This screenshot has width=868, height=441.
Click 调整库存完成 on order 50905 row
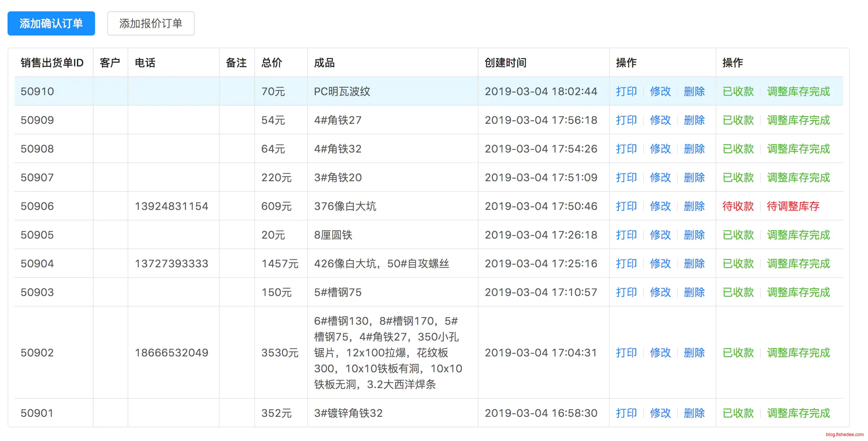798,235
